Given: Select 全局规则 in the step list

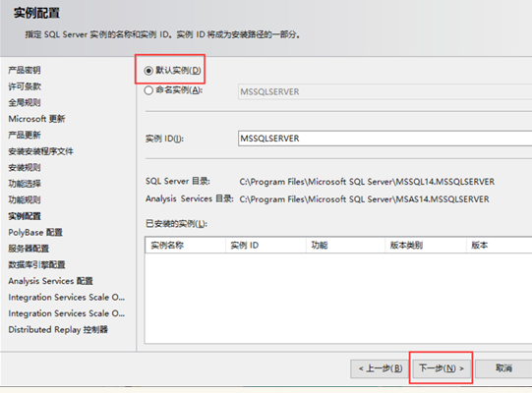Looking at the screenshot, I should tap(25, 102).
